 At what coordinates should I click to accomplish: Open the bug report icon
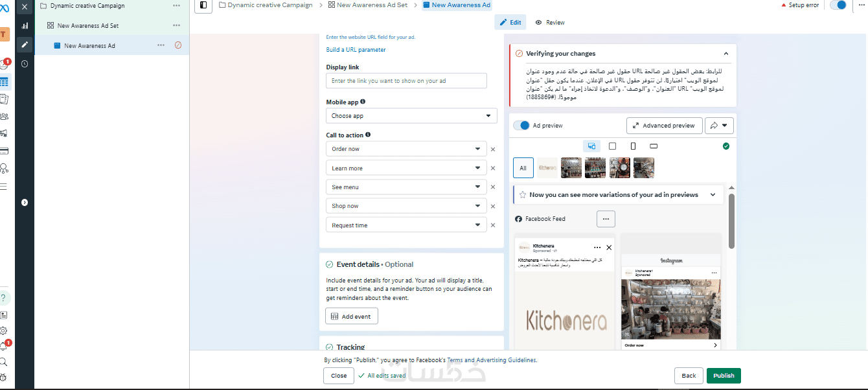click(x=4, y=378)
